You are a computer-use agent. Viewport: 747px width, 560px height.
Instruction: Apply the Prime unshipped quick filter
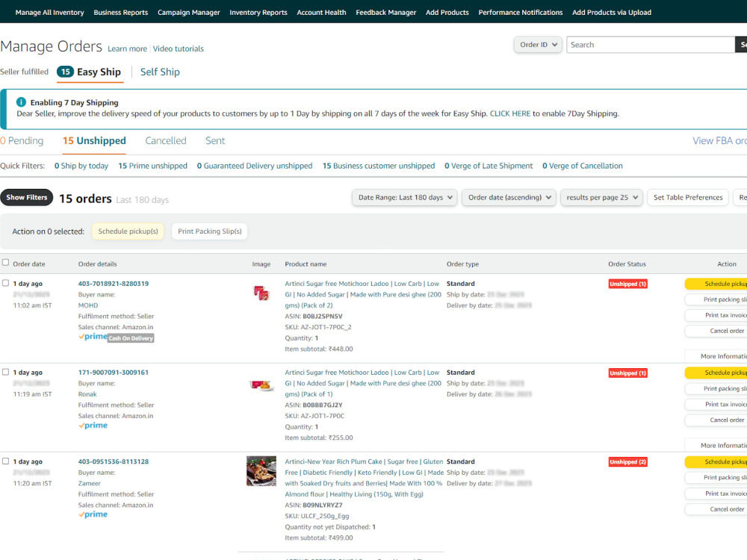coord(152,166)
